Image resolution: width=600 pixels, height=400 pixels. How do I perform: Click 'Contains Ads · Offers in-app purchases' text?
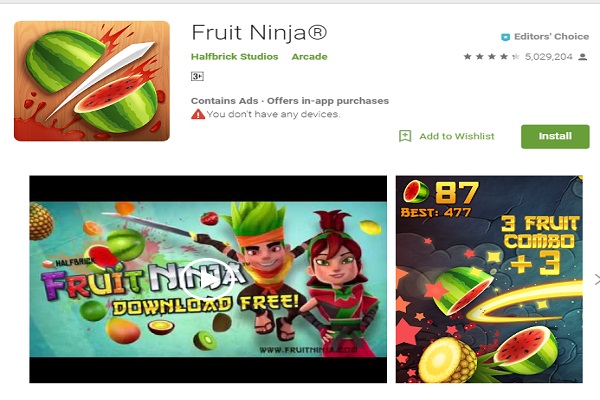[x=290, y=101]
